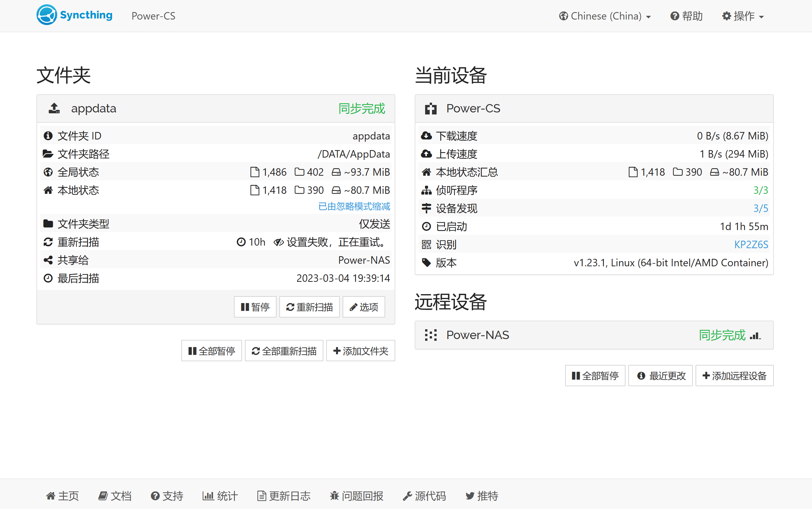
Task: Click the 1d 1h 55m uptime value
Action: point(744,226)
